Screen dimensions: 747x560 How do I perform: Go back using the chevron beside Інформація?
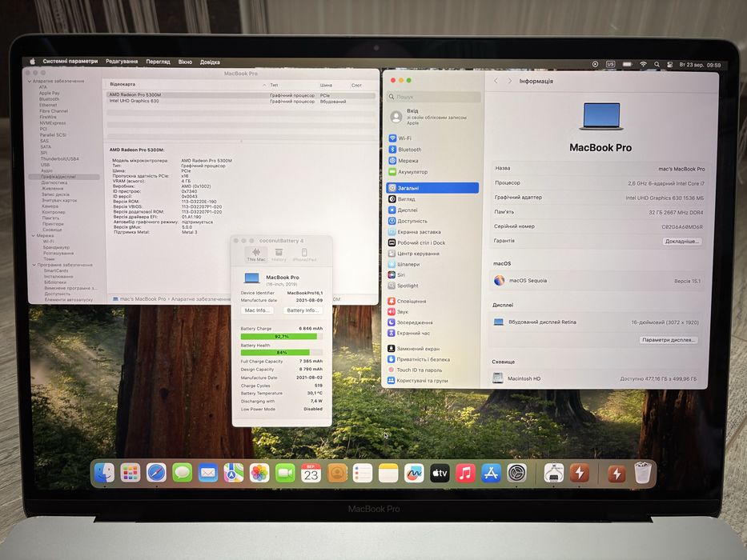[496, 81]
